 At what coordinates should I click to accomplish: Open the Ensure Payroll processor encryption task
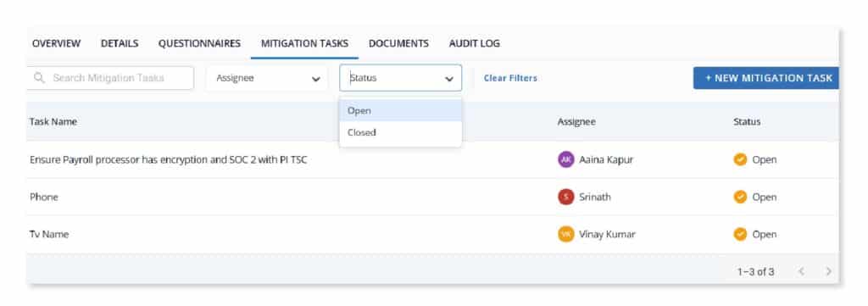[x=169, y=160]
